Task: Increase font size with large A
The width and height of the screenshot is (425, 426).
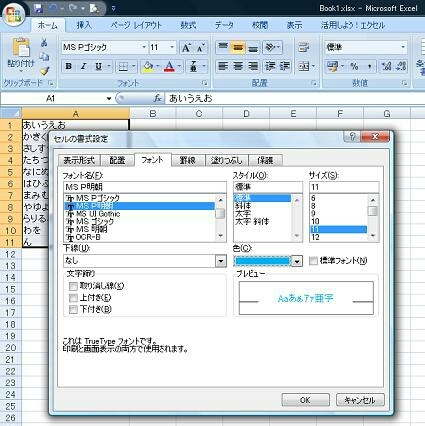Action: (186, 48)
